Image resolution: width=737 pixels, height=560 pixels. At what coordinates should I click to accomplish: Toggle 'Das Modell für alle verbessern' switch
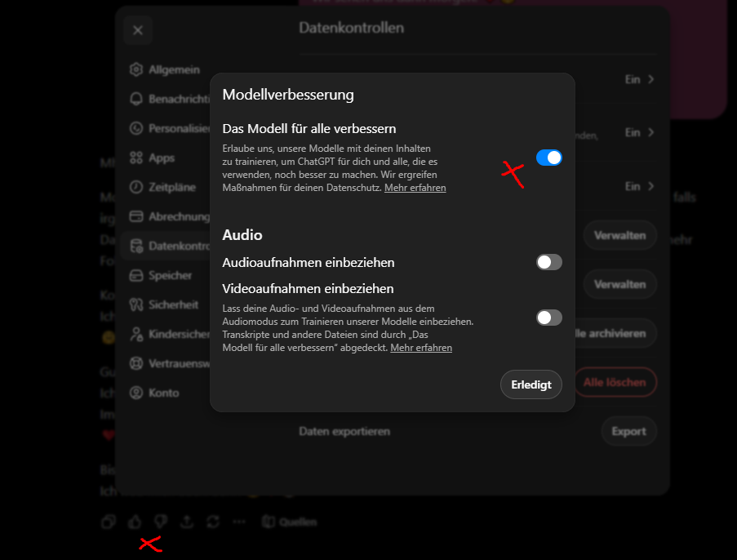point(549,158)
